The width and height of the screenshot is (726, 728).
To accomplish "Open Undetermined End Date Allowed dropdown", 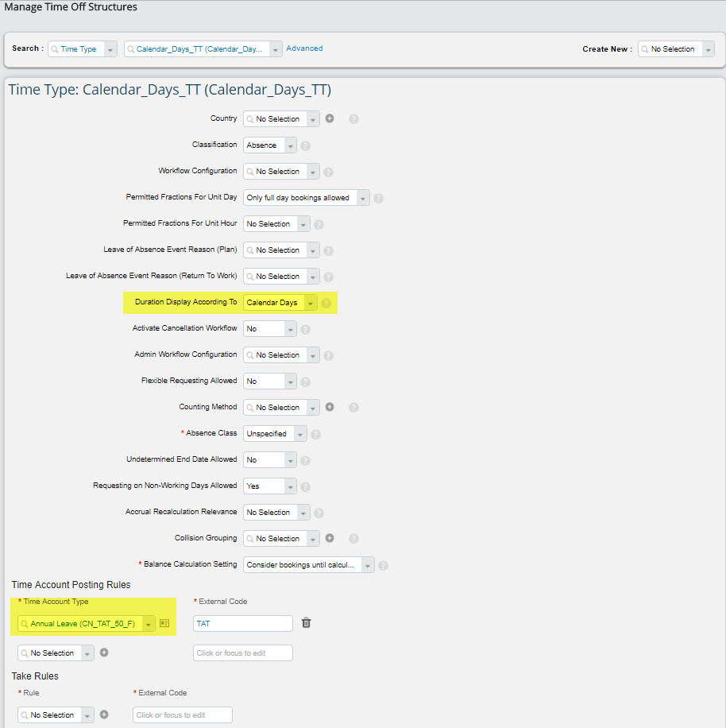I will [x=291, y=461].
